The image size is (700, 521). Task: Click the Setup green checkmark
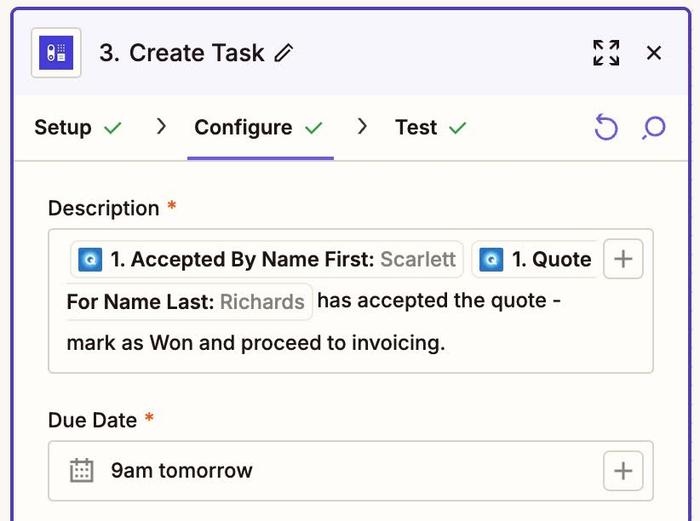pyautogui.click(x=113, y=128)
